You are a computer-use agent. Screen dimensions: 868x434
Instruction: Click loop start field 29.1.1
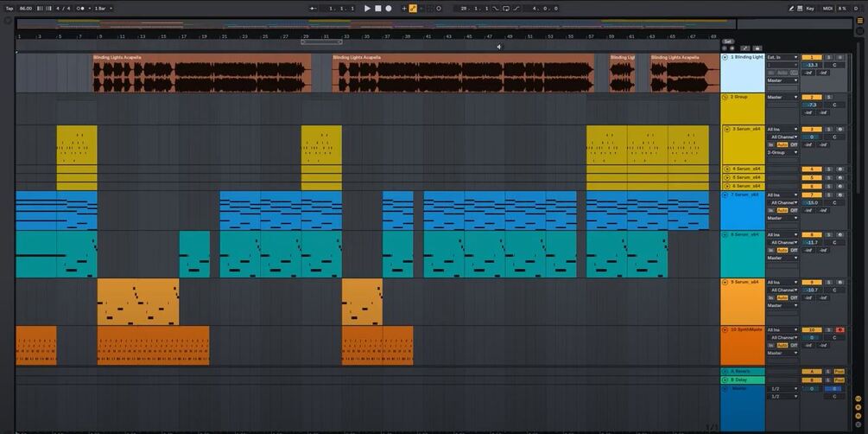click(x=472, y=9)
